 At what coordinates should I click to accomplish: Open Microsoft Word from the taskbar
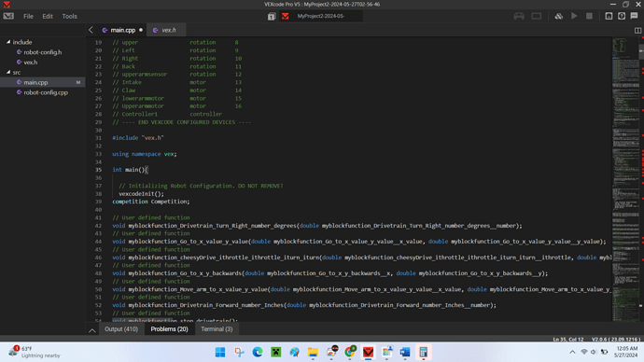405,352
